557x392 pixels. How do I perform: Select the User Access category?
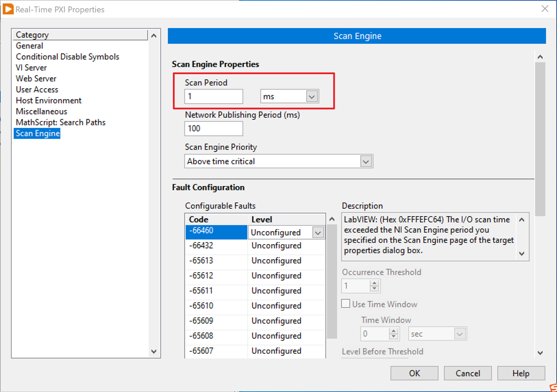coord(37,90)
